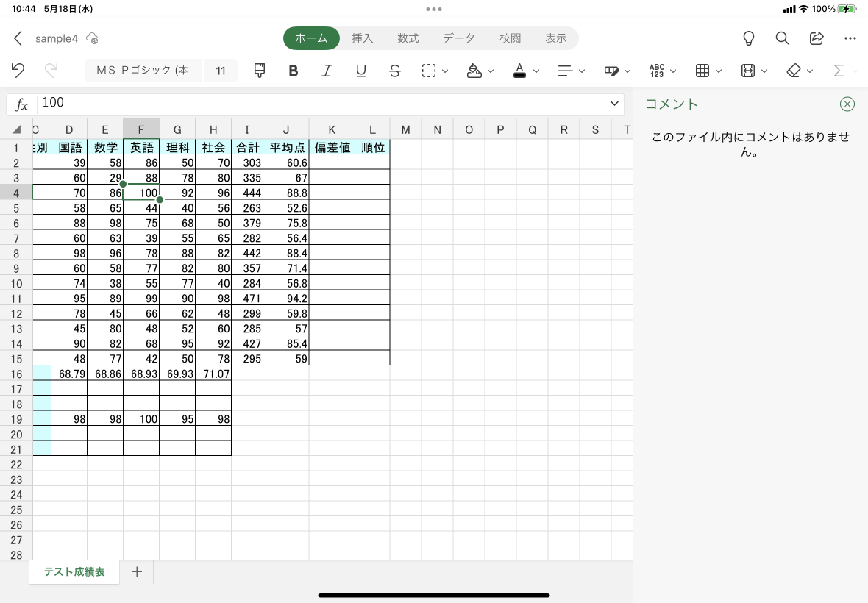Select the cell containing 471

[x=247, y=298]
